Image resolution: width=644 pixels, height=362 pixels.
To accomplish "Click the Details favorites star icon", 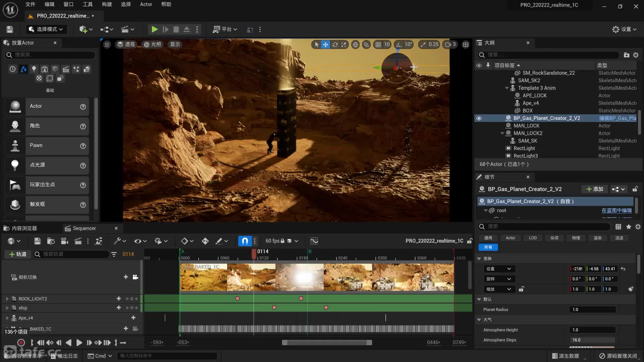I will coord(629,227).
